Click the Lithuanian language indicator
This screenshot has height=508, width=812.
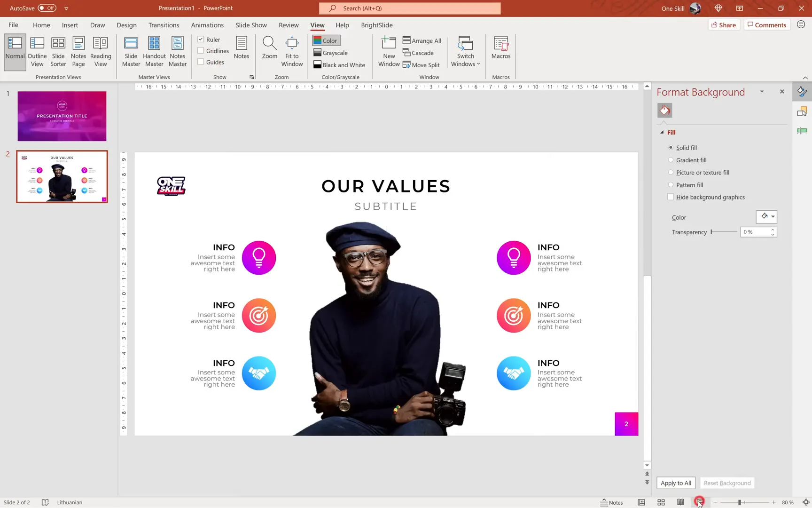click(x=70, y=502)
